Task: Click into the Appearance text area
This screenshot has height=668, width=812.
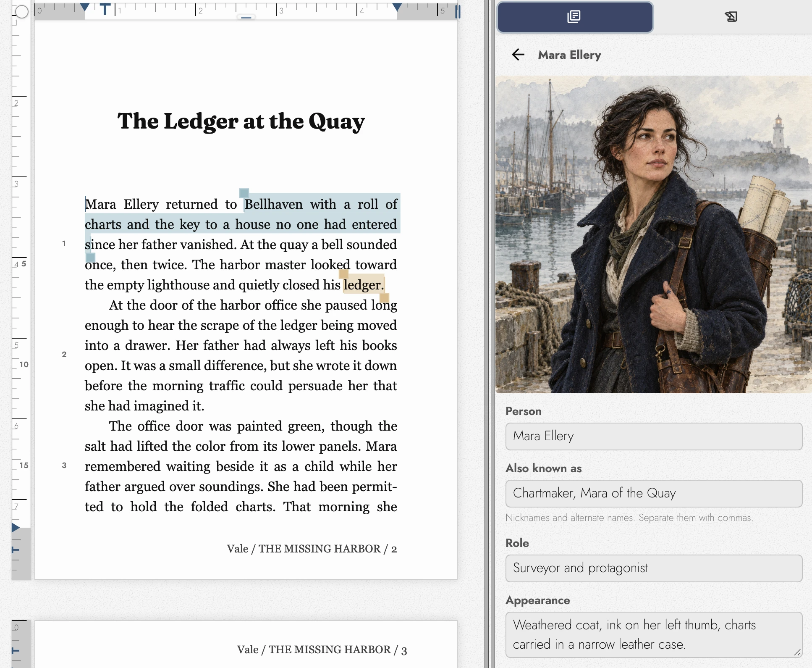Action: tap(654, 635)
